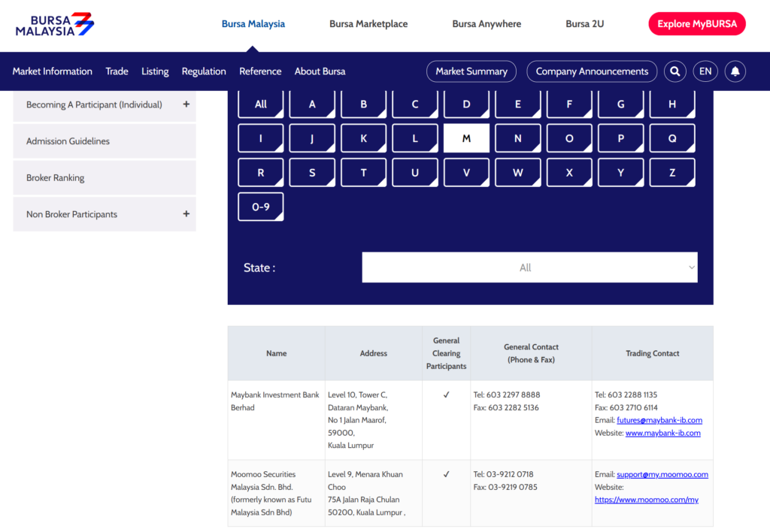Click the Market Summary button
Screen dimensions: 770x532
click(471, 71)
